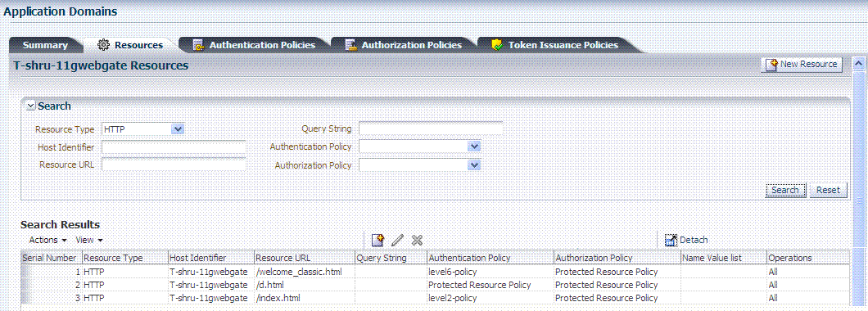
Task: Click the Authorization Policy column header
Action: pos(617,258)
